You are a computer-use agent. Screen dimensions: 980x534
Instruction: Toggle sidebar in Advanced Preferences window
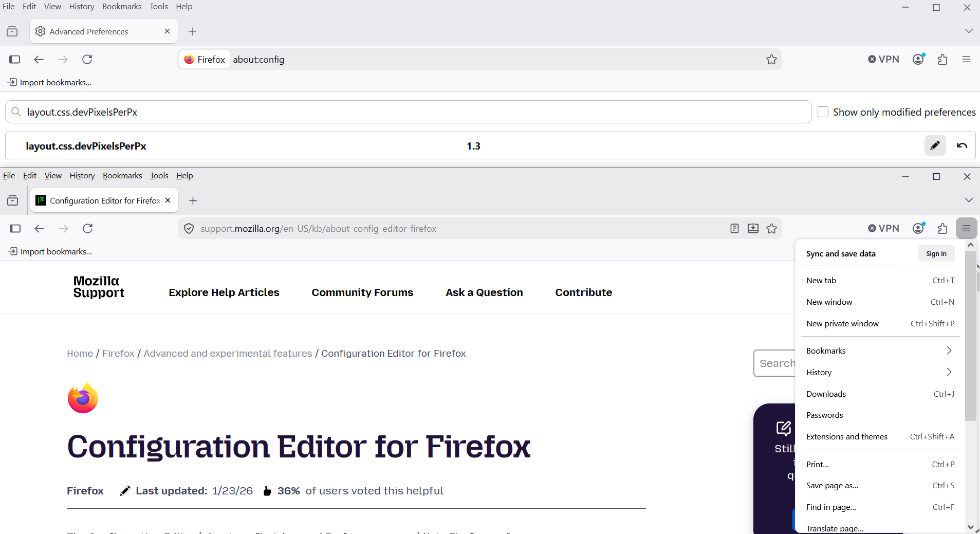pos(15,60)
